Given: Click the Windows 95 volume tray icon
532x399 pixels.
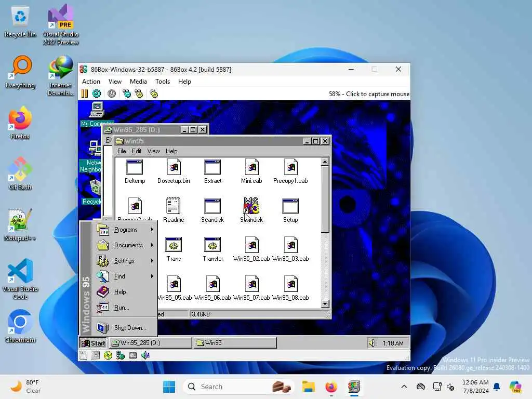Looking at the screenshot, I should click(x=373, y=343).
